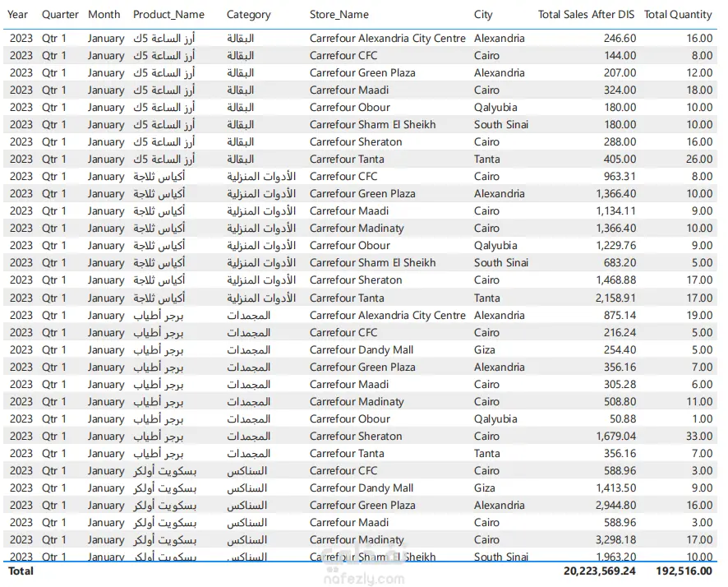Image resolution: width=728 pixels, height=587 pixels.
Task: Select the quantity cell 1.00
Action: (x=703, y=418)
